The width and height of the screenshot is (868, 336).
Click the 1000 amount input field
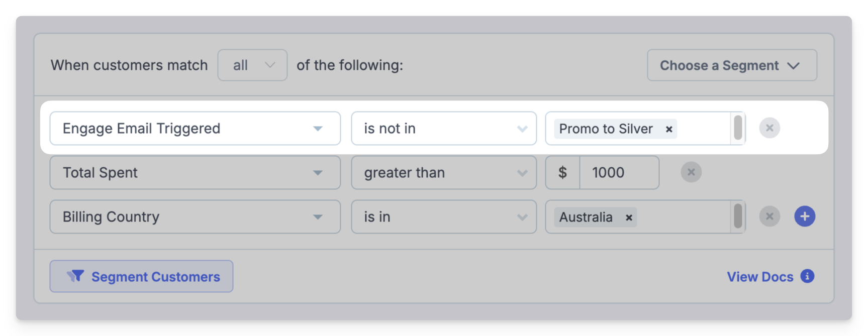619,173
